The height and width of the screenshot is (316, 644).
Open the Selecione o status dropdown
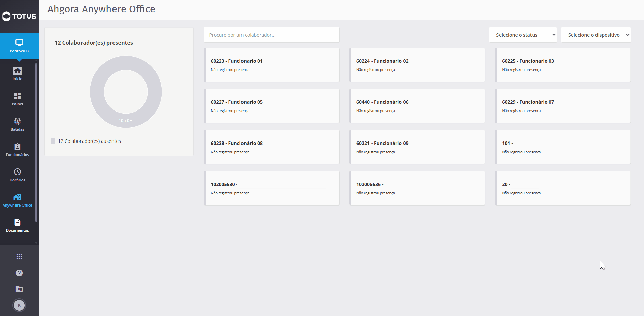(x=523, y=35)
